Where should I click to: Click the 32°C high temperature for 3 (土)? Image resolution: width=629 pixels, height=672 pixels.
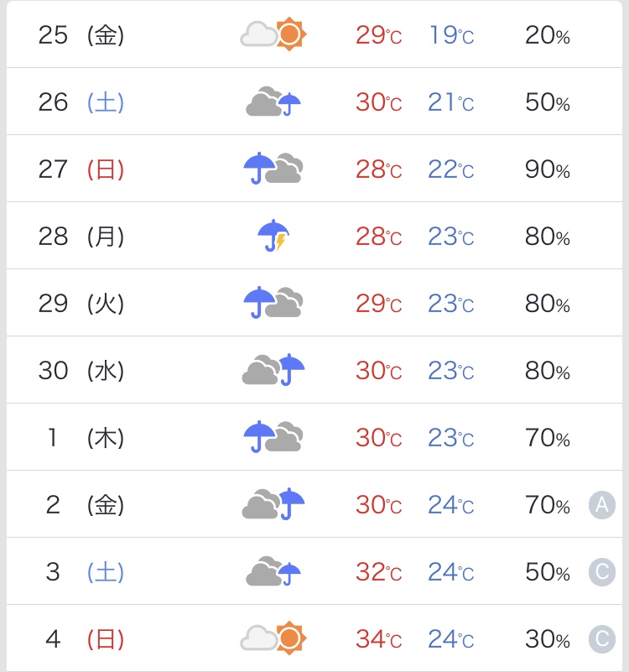(x=379, y=572)
